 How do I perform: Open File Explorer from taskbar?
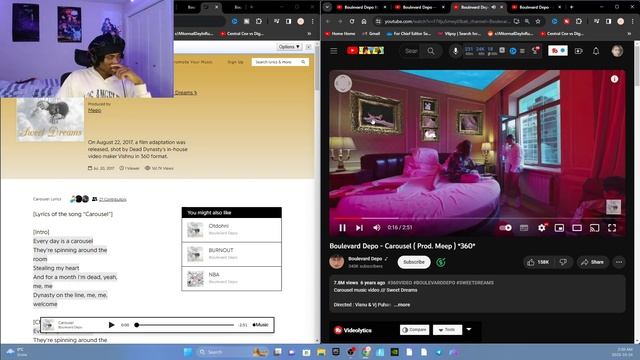321,352
